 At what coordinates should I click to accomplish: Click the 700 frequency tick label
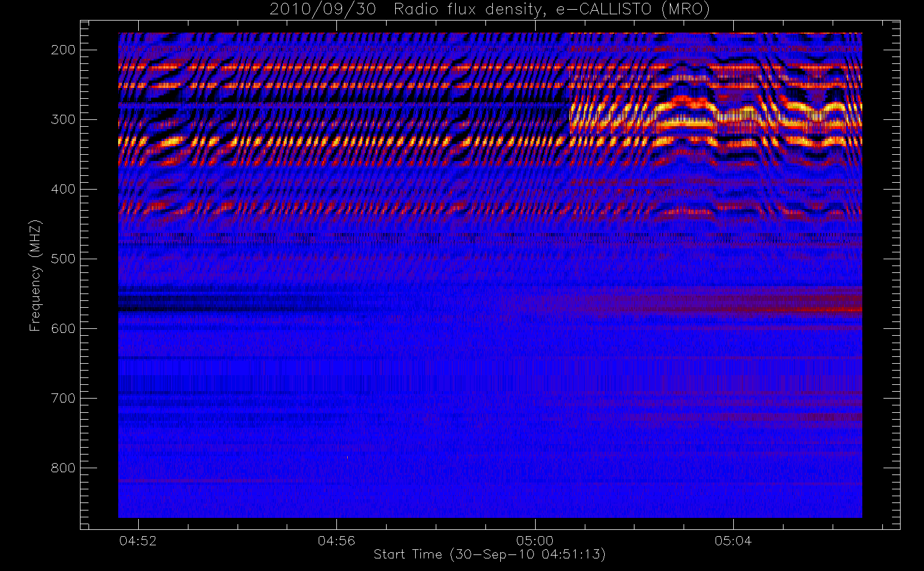63,398
